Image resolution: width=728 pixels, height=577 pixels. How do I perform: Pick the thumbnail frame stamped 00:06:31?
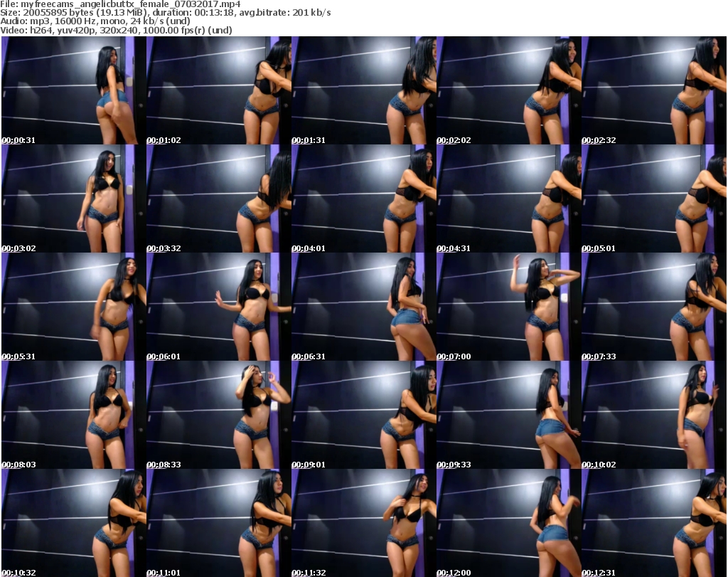coord(363,307)
